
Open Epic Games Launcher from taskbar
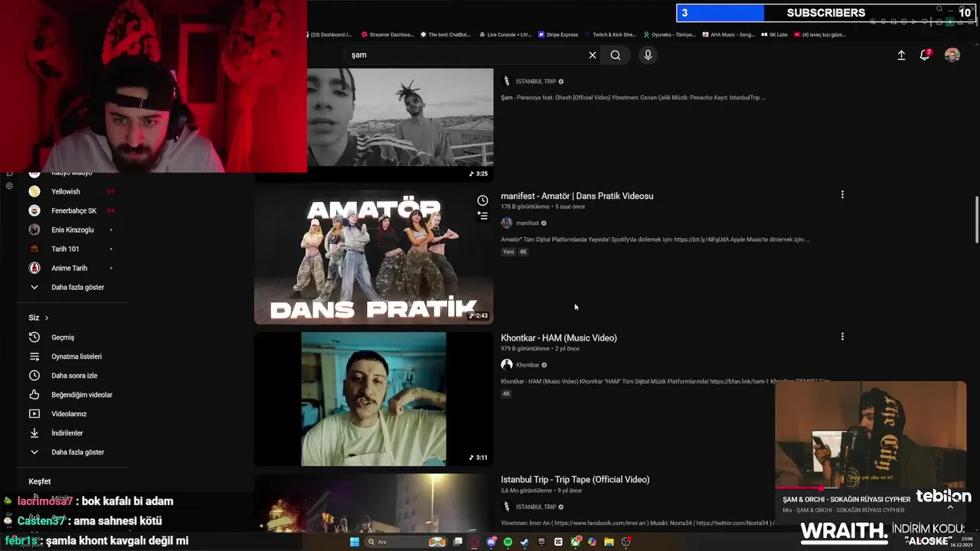(x=541, y=542)
